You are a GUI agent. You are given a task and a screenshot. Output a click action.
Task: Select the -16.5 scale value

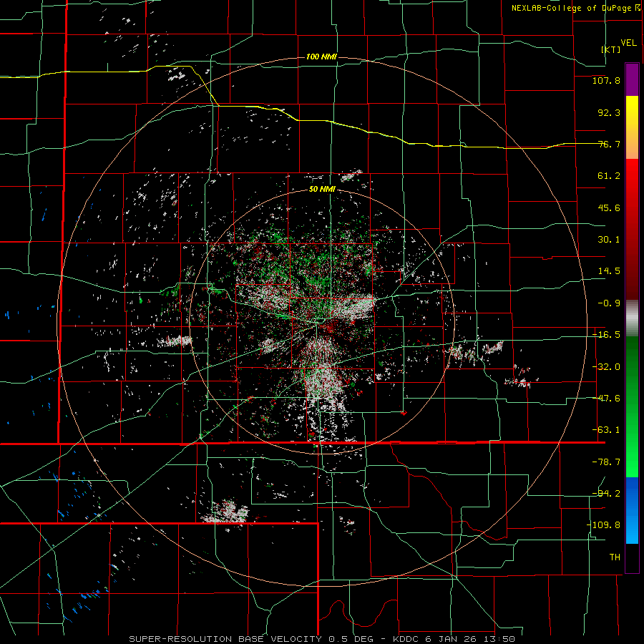pos(606,334)
